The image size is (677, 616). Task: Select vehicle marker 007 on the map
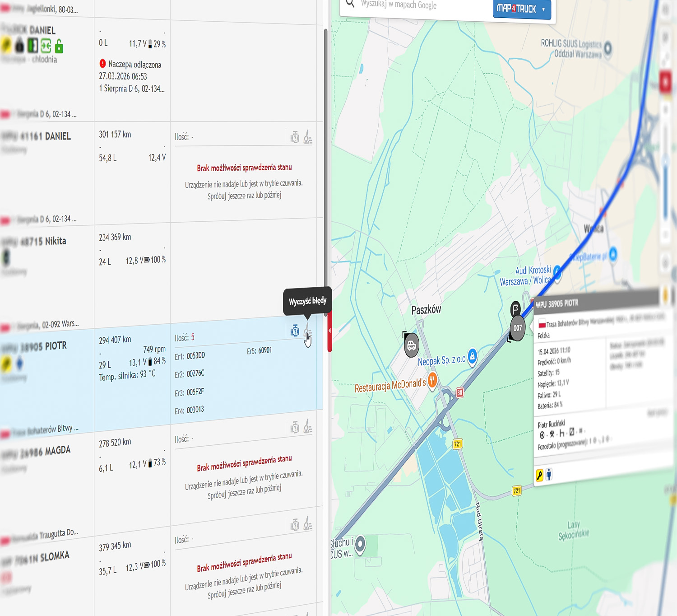(x=517, y=328)
